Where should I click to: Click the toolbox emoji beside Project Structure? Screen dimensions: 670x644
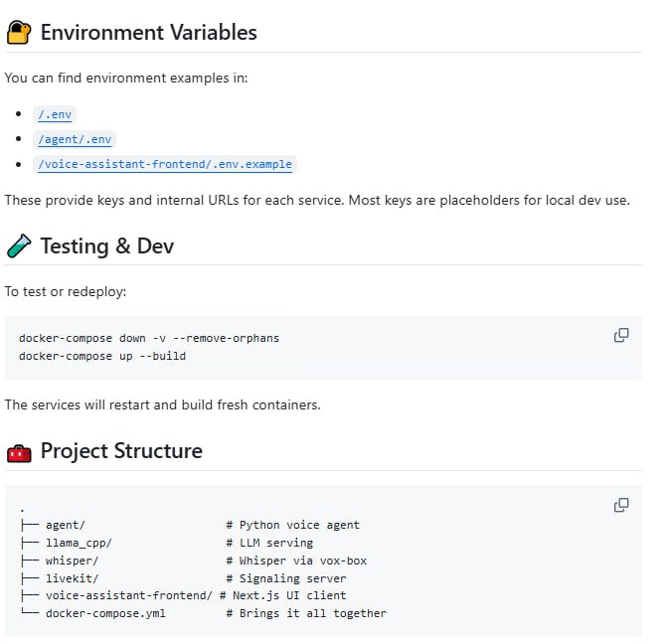pos(18,452)
